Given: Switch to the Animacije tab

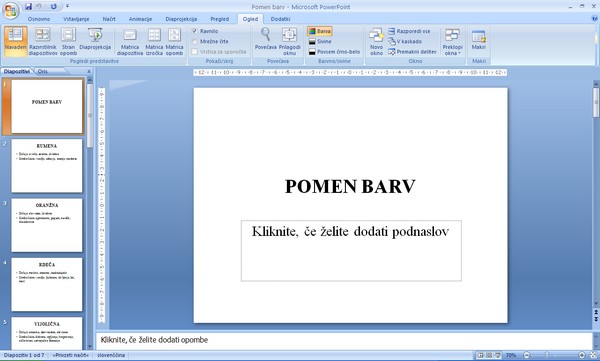Looking at the screenshot, I should (x=140, y=19).
